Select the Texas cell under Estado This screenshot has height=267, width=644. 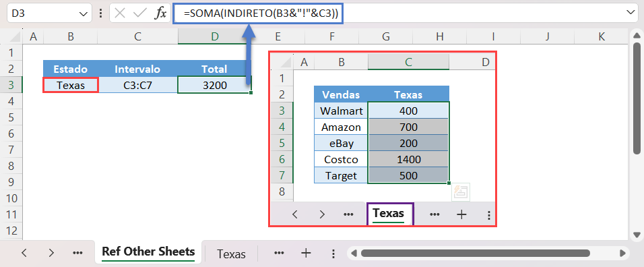[x=71, y=85]
